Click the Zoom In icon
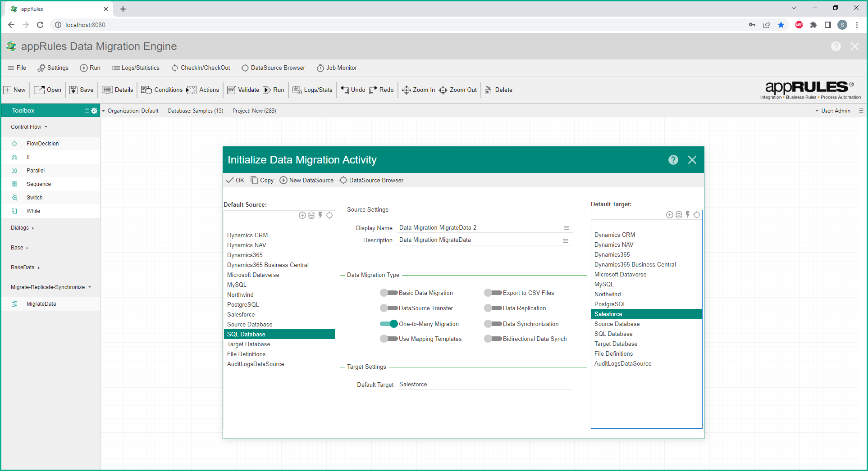Screen dimensions: 868x471 point(406,90)
